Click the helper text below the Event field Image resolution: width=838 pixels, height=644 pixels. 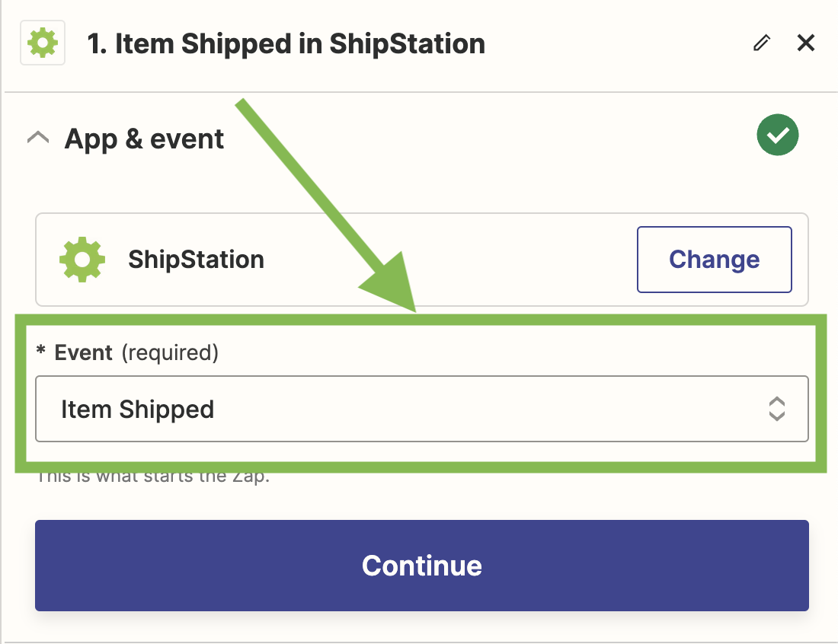(x=153, y=478)
